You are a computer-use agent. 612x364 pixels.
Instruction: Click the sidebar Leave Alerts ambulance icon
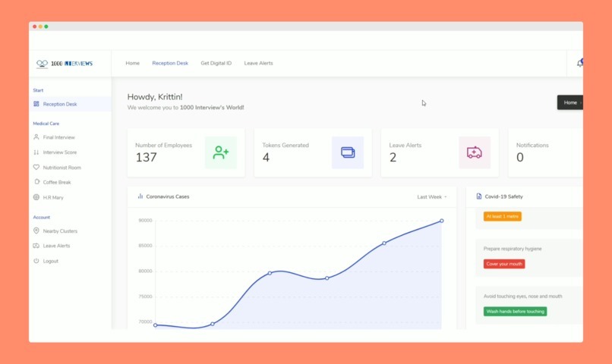(36, 246)
